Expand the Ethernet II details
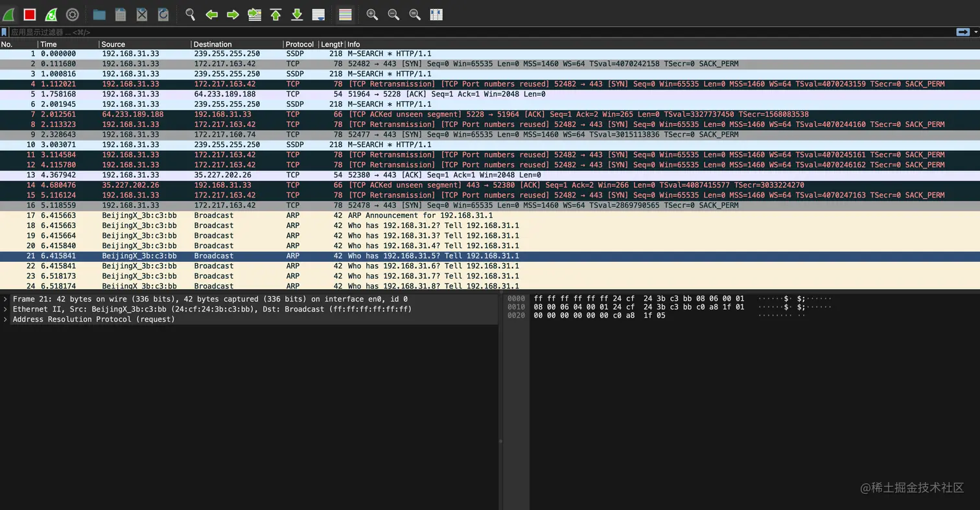Screen dimensions: 980x510 tap(5, 309)
